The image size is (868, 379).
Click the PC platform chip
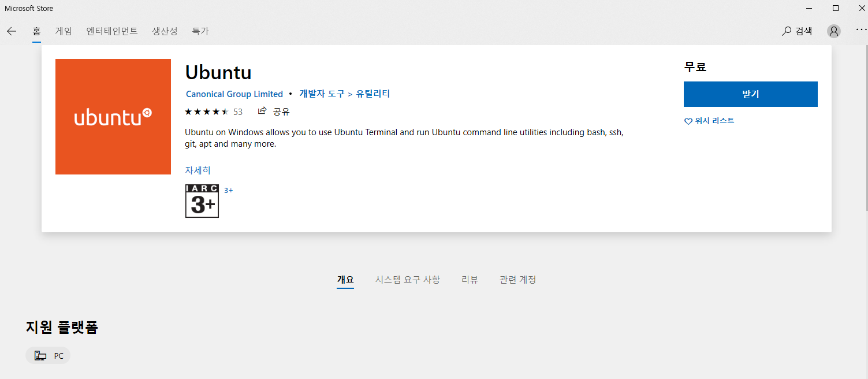48,356
